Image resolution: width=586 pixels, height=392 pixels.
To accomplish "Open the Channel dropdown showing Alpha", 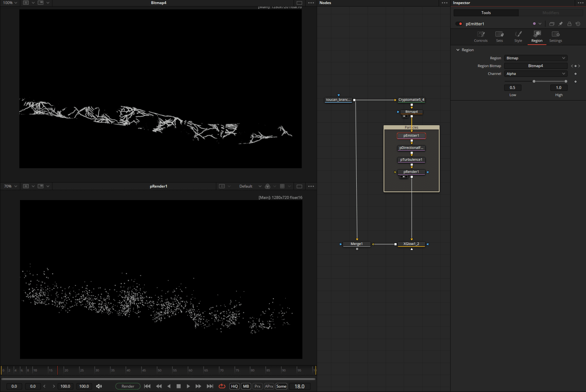I will (x=536, y=74).
